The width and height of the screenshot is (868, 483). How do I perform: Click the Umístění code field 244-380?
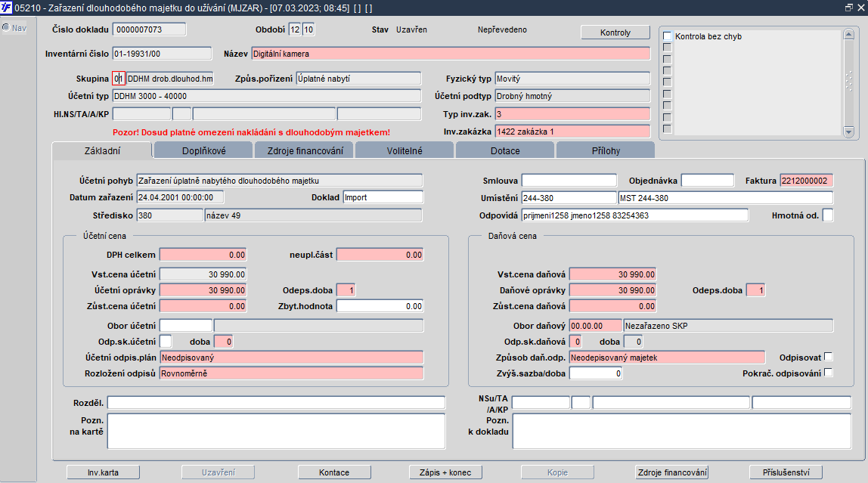click(x=569, y=197)
